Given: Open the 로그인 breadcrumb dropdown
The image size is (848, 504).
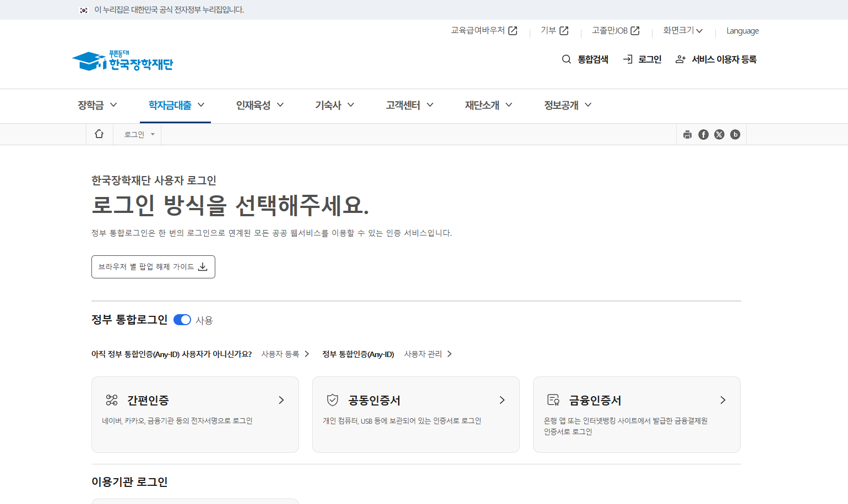Looking at the screenshot, I should coord(139,135).
